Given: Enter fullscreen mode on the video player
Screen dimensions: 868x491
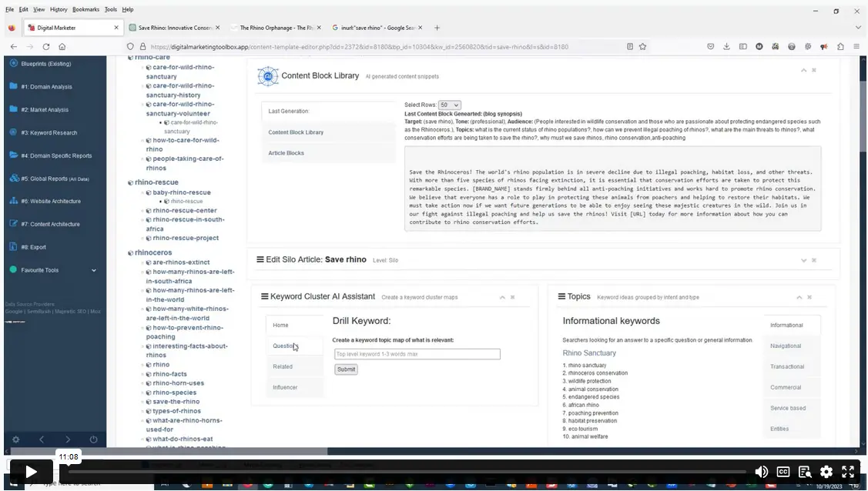Looking at the screenshot, I should (848, 472).
